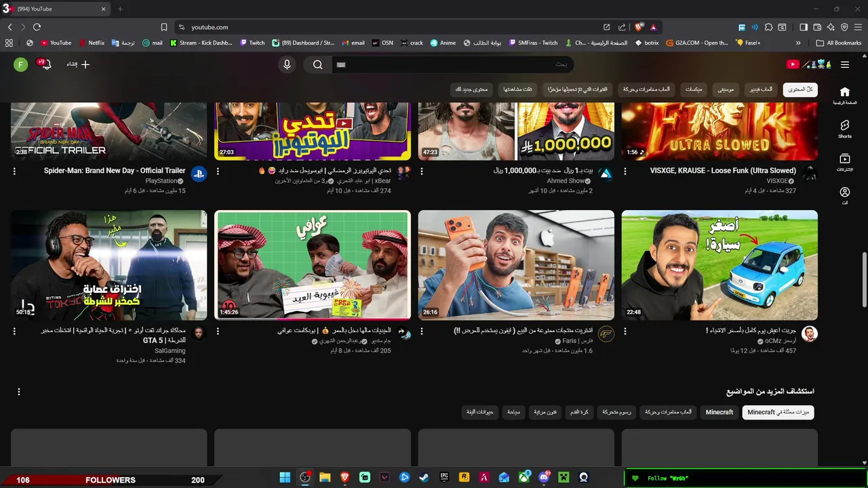
Task: Select the كل المحتوى filter chip
Action: click(x=800, y=89)
